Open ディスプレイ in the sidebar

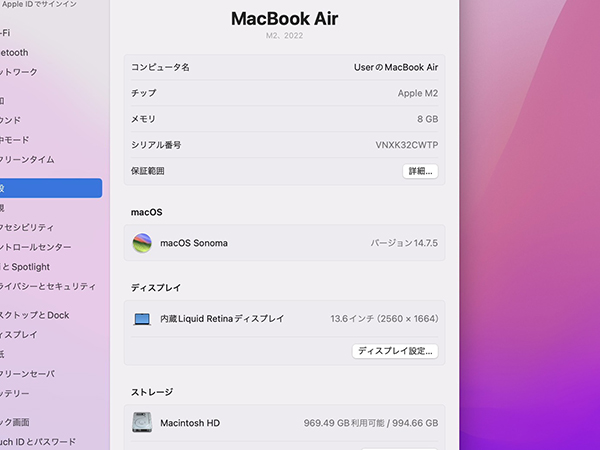[19, 334]
